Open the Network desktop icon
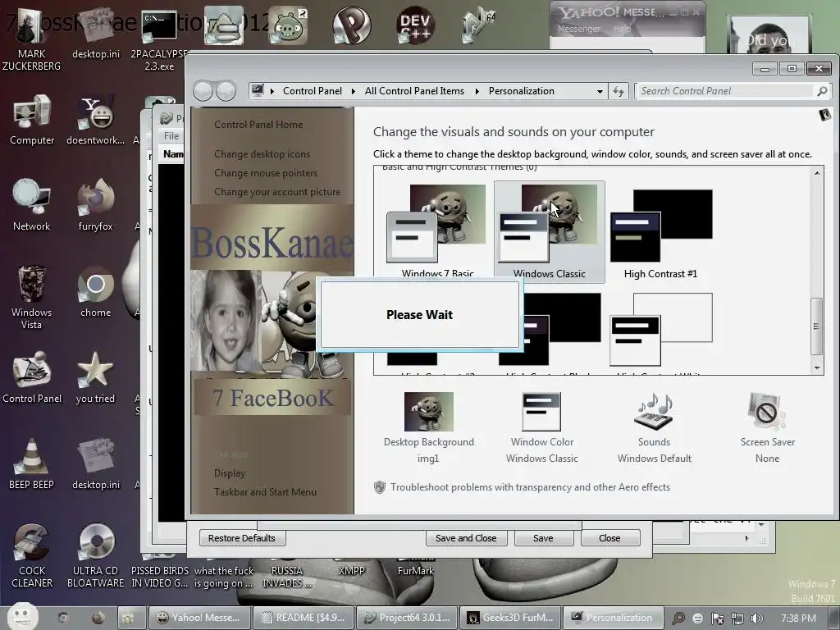The image size is (840, 630). (32, 204)
